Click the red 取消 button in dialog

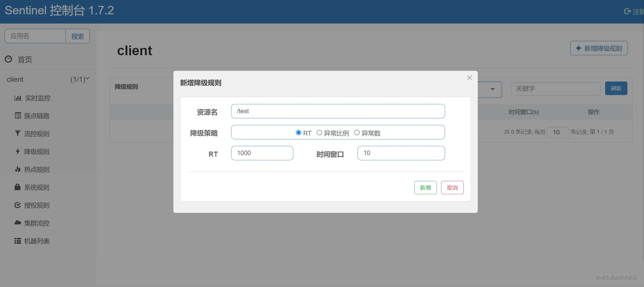(452, 188)
